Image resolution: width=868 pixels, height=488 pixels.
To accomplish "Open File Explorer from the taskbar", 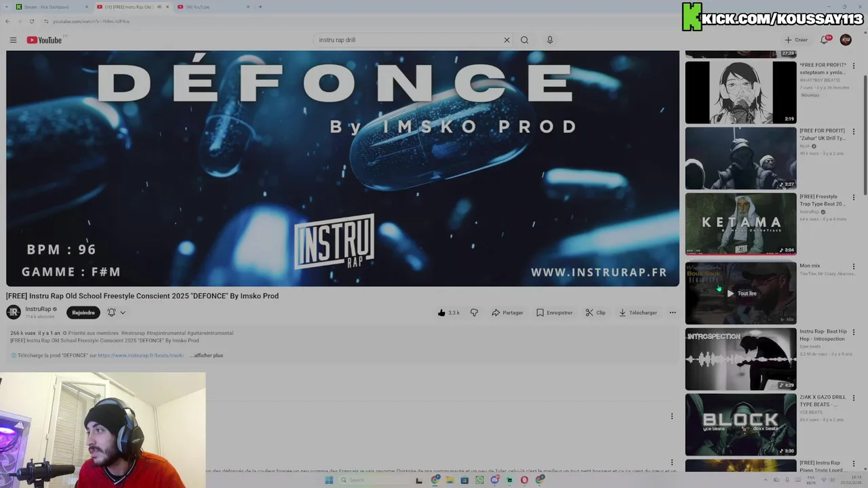I will tap(450, 480).
